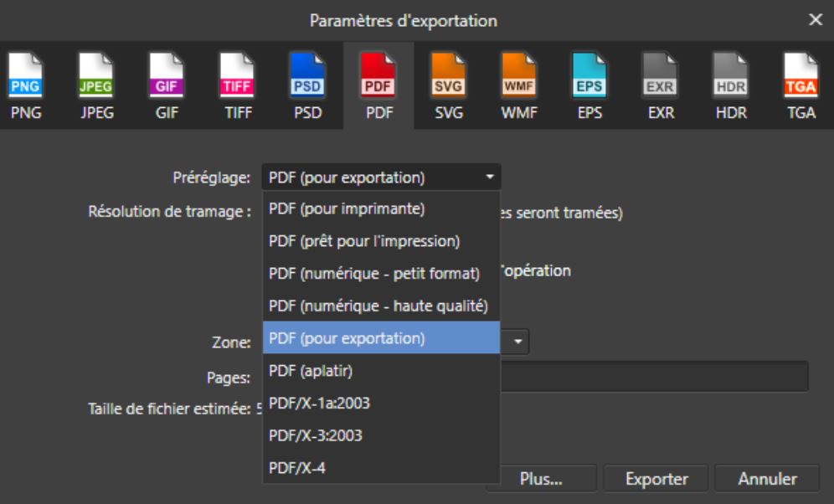The width and height of the screenshot is (834, 504).
Task: Choose the JPEG file format icon
Action: pyautogui.click(x=96, y=85)
